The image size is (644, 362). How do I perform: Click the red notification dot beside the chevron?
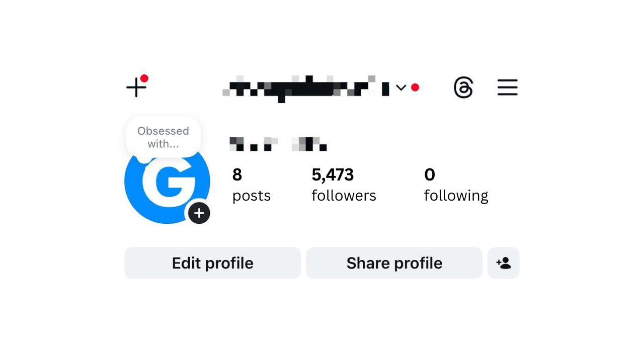[x=415, y=87]
